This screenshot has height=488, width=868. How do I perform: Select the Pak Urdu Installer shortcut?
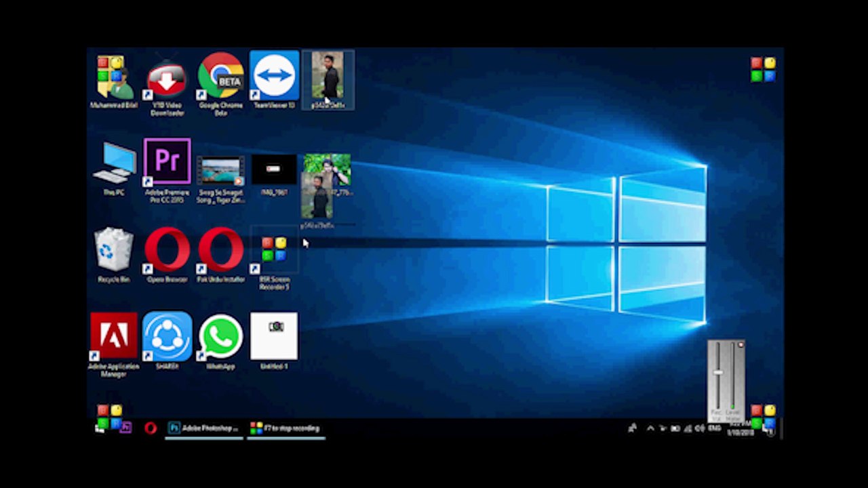click(x=220, y=256)
